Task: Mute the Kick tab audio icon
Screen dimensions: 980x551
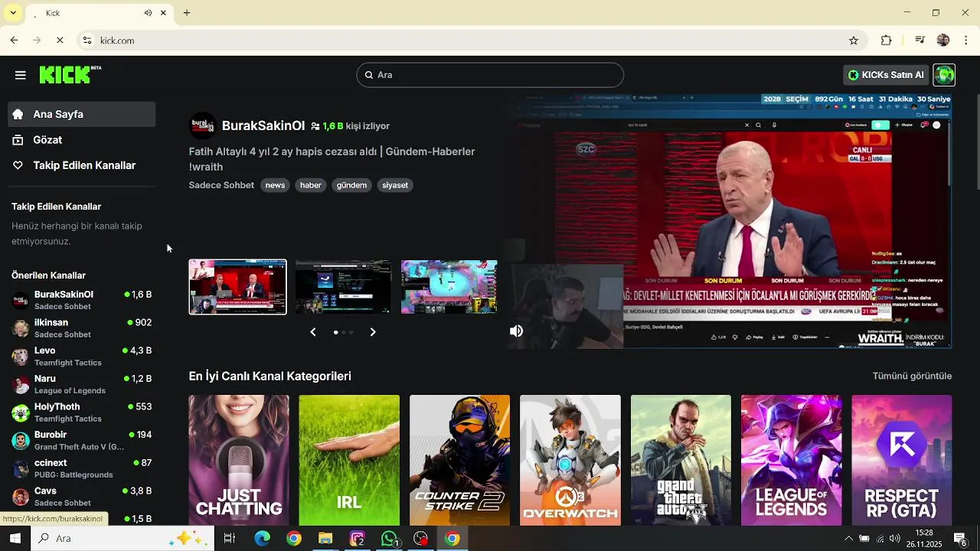Action: pyautogui.click(x=148, y=13)
